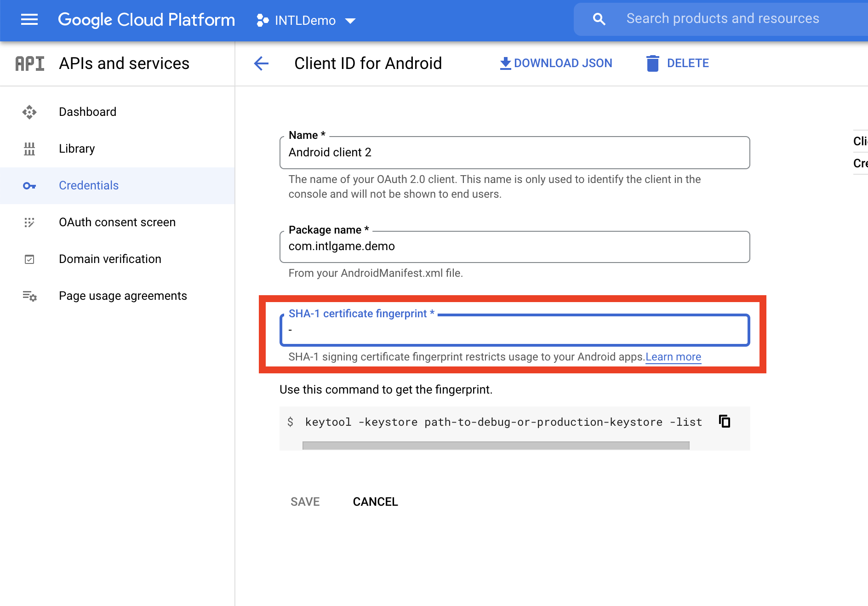Save the Android client changes
Image resolution: width=868 pixels, height=606 pixels.
[x=305, y=501]
